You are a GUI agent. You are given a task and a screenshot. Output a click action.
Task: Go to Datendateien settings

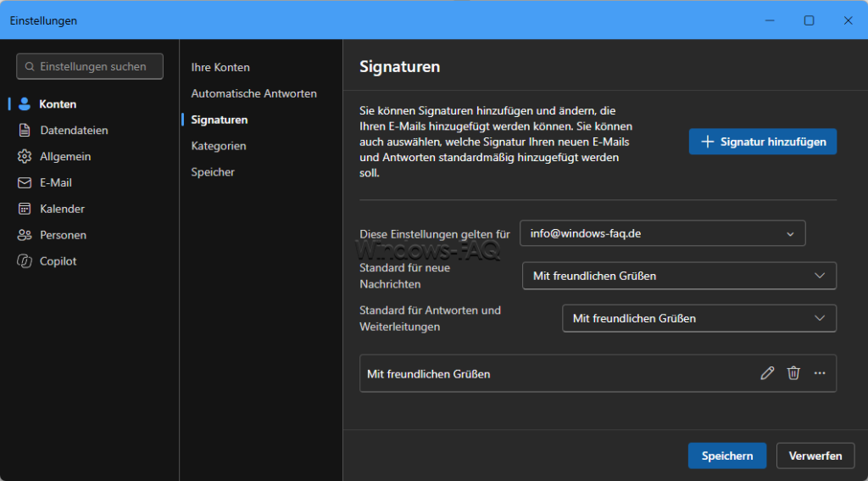click(x=75, y=131)
